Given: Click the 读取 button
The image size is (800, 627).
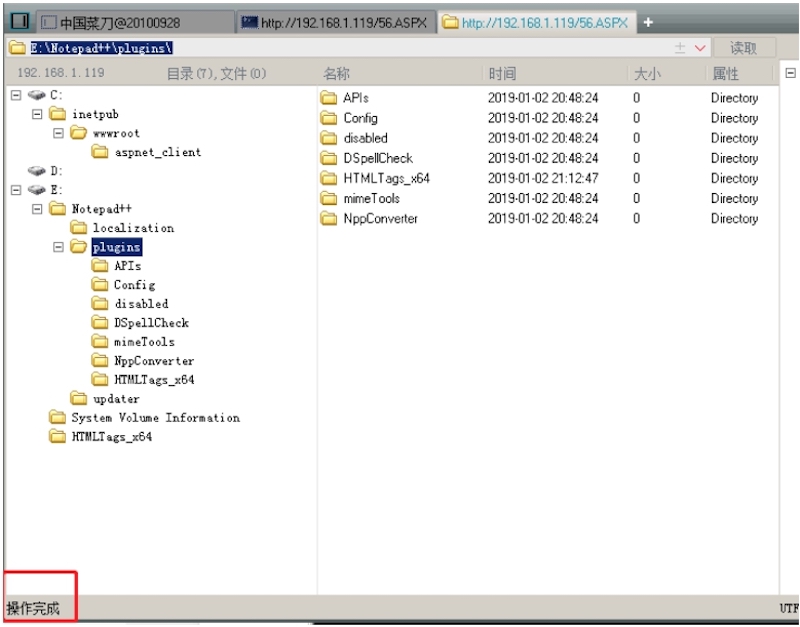Looking at the screenshot, I should 744,48.
